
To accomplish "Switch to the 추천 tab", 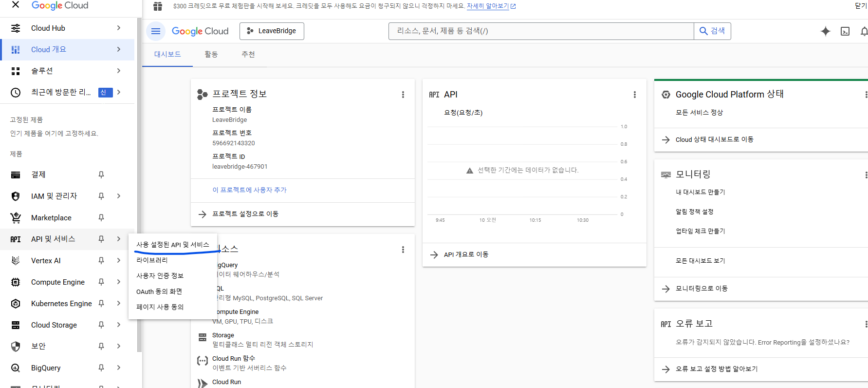I will click(x=248, y=55).
